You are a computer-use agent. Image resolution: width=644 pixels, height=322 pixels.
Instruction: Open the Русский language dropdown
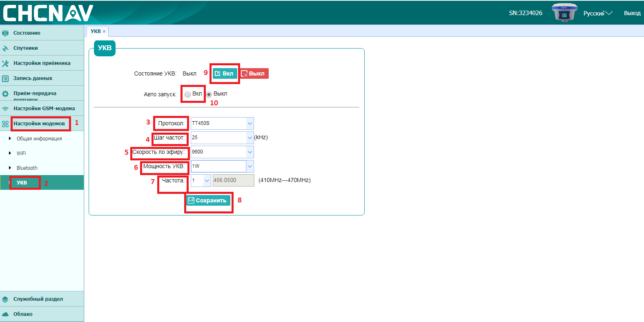598,13
